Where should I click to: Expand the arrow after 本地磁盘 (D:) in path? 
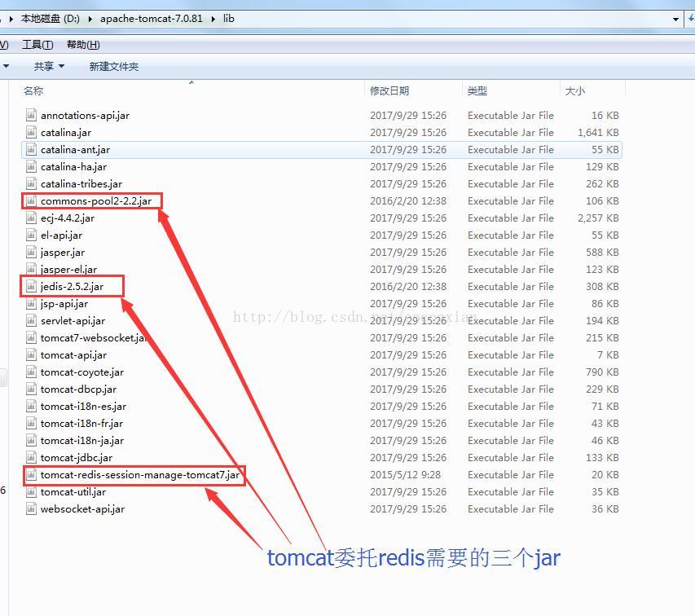90,19
